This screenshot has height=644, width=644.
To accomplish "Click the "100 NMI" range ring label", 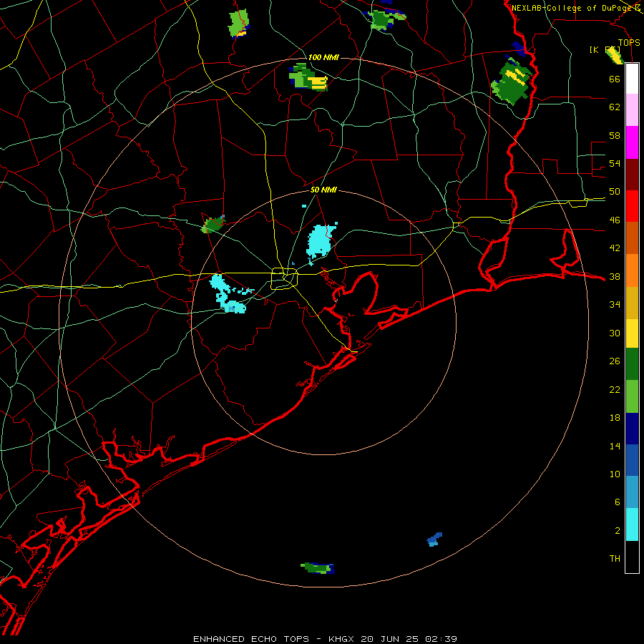I will [x=323, y=57].
